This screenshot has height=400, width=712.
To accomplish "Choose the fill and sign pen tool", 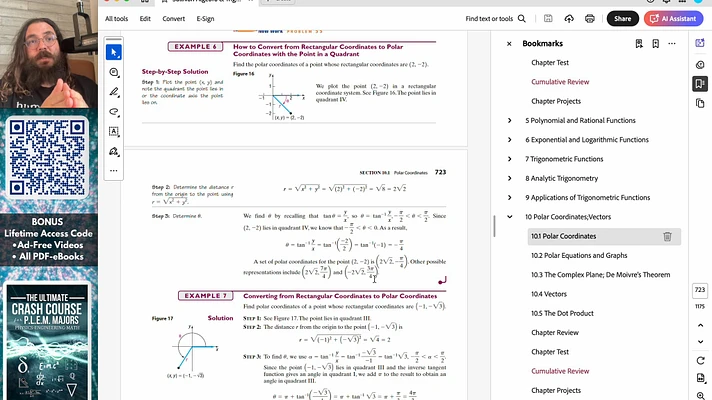I will [x=114, y=151].
